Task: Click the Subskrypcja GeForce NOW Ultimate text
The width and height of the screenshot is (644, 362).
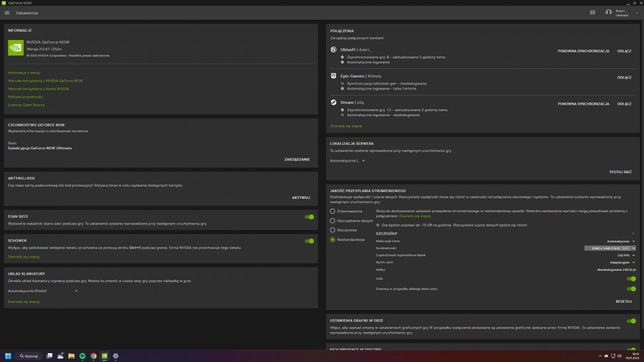Action: [40, 148]
